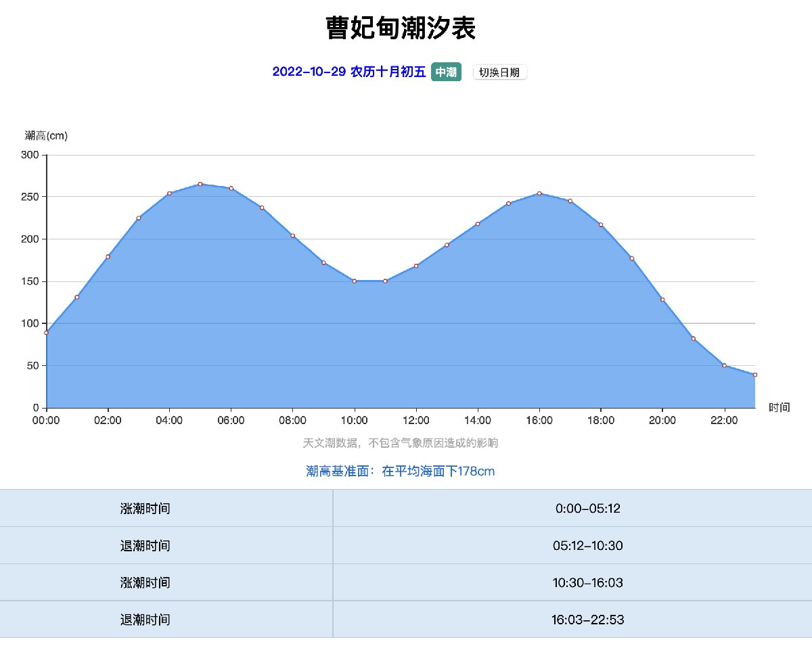
Task: Click the date 2022-10-29 农历十月初五 text
Action: [348, 72]
